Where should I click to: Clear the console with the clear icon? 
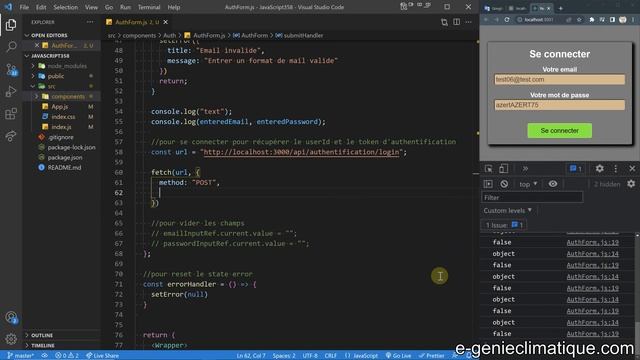click(504, 184)
